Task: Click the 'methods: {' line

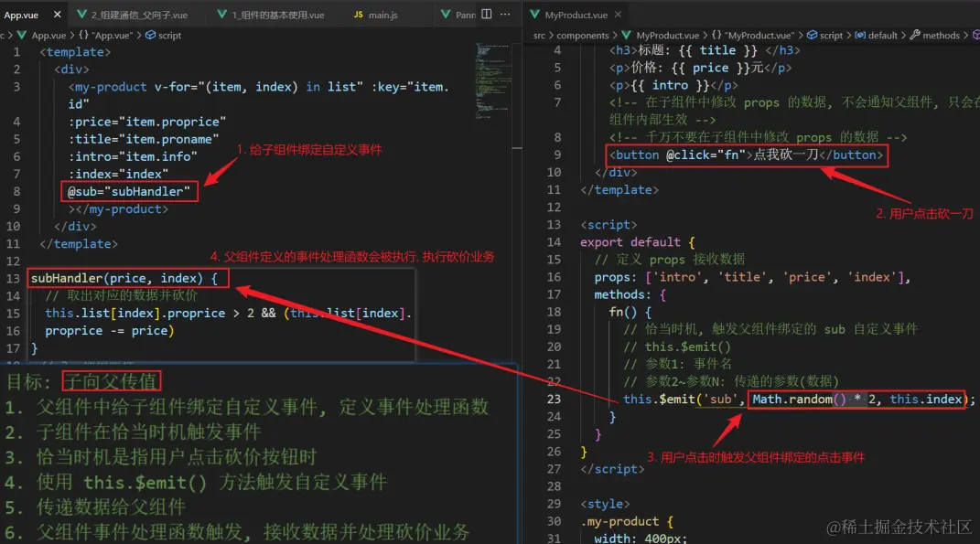Action: point(630,294)
